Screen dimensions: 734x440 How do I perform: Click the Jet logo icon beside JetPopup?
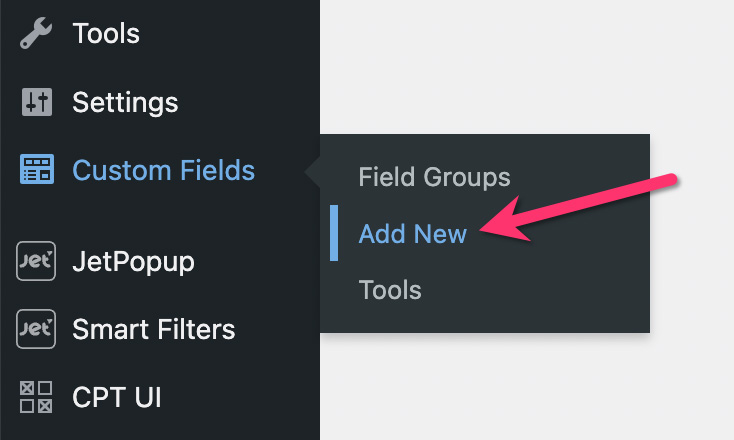[36, 261]
